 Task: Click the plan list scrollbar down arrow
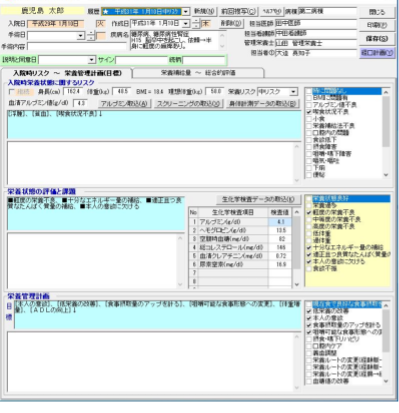point(386,381)
